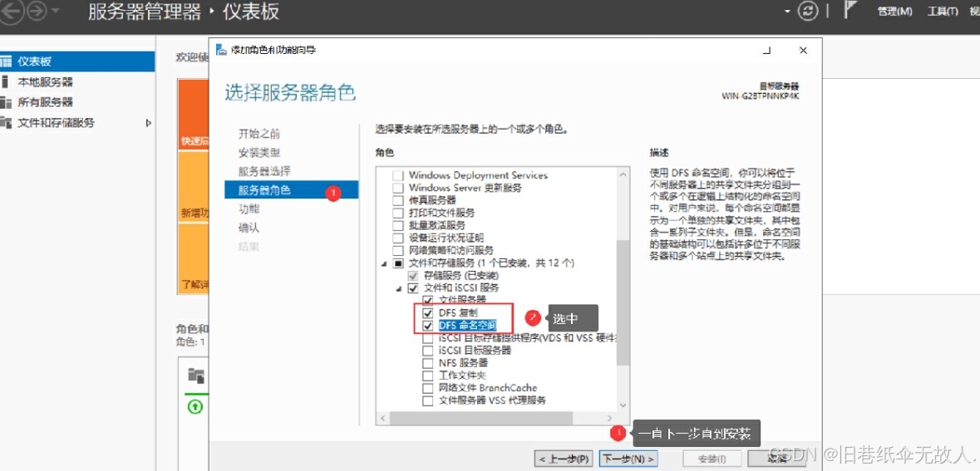980x471 pixels.
Task: Collapse 文件和 iSCSI 服务 tree node arrow
Action: point(399,288)
